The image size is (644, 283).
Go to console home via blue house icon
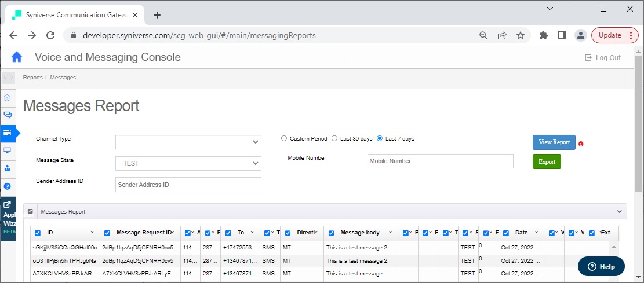[17, 57]
